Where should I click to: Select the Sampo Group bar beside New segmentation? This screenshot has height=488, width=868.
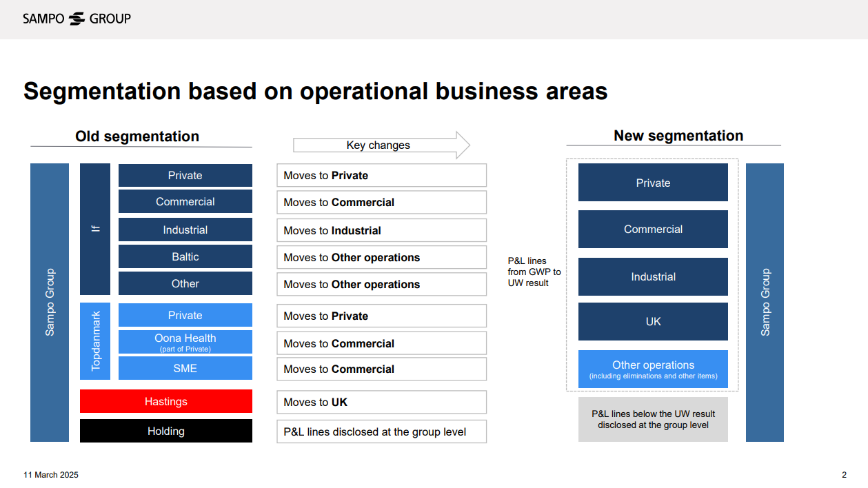coord(765,303)
